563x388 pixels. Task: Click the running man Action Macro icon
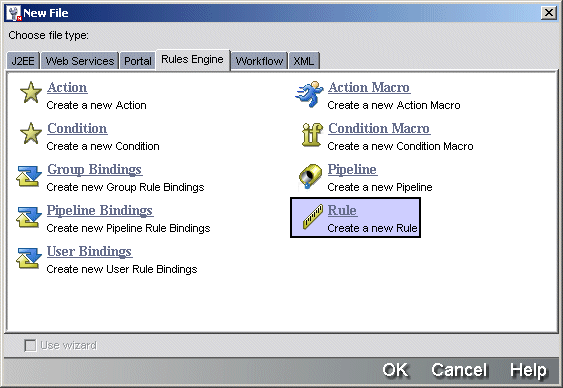[309, 94]
